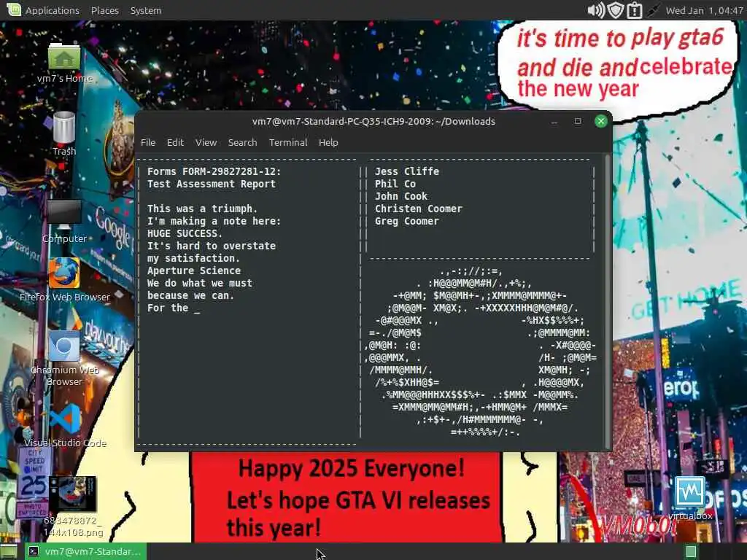Viewport: 747px width, 560px height.
Task: Click the line 'Aperture Science'
Action: click(193, 271)
